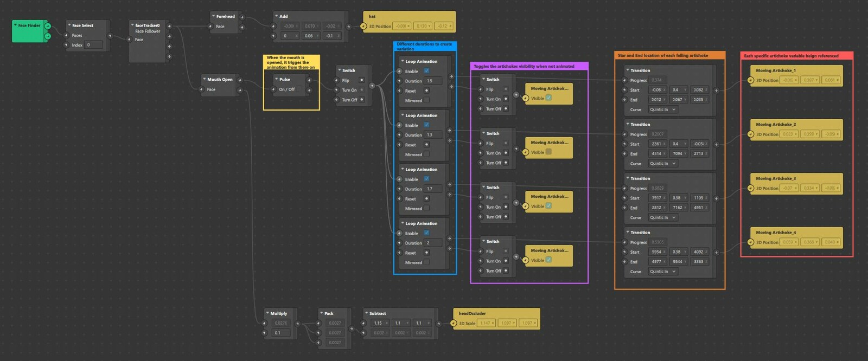Image resolution: width=868 pixels, height=361 pixels.
Task: Click Turn Off button on fourth artichoke Switch
Action: 506,270
